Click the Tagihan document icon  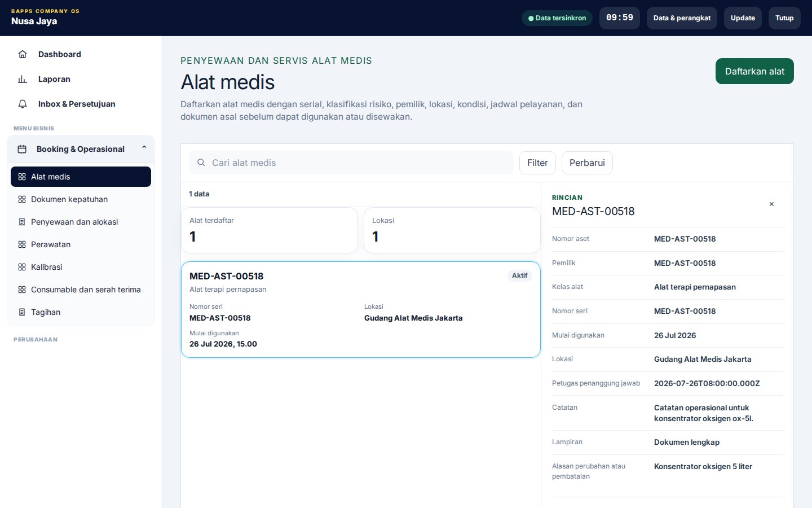pyautogui.click(x=22, y=312)
